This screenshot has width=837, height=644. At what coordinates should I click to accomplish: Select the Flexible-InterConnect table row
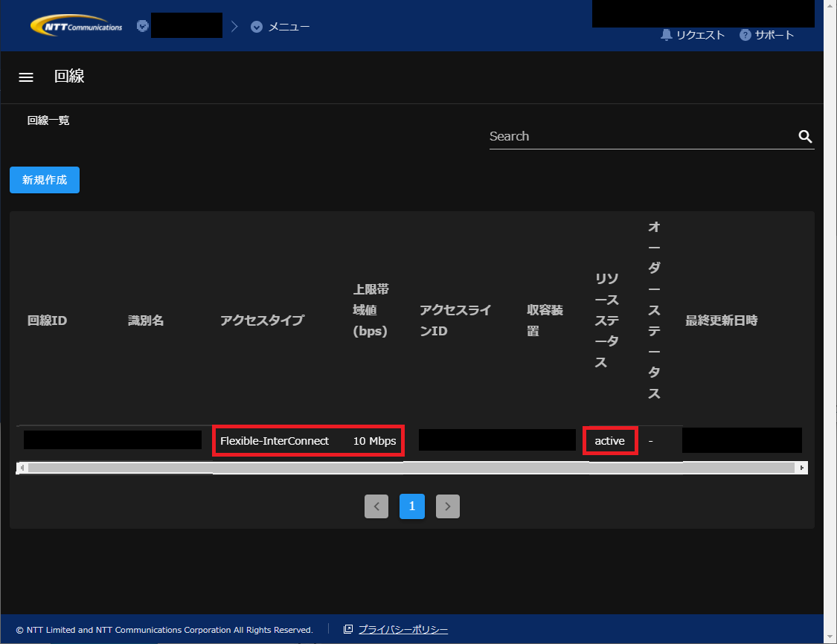coord(275,441)
